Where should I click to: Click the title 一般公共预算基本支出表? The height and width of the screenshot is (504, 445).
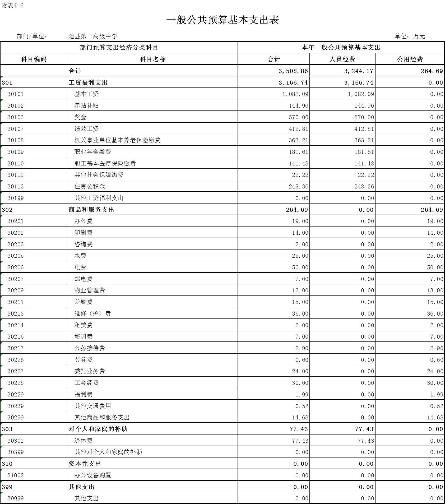[x=222, y=20]
